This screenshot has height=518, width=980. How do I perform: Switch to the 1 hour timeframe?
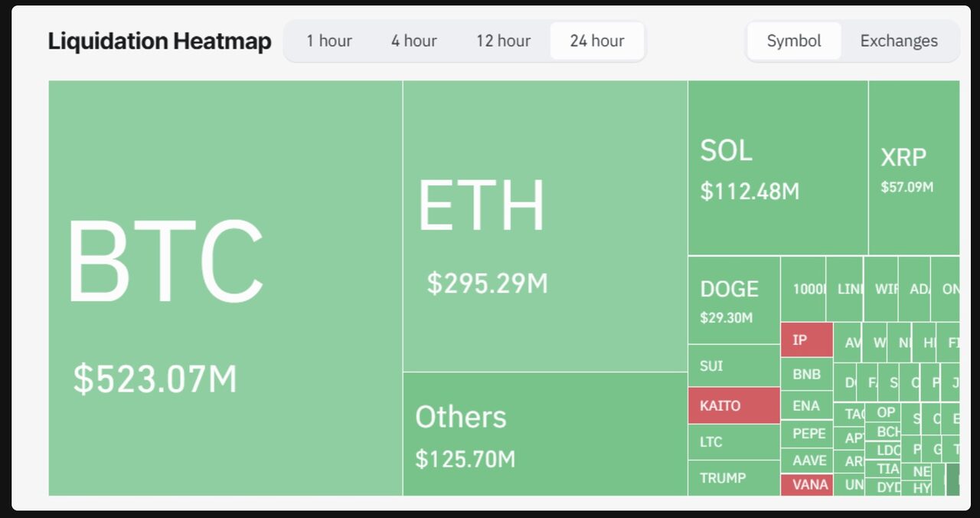tap(329, 41)
